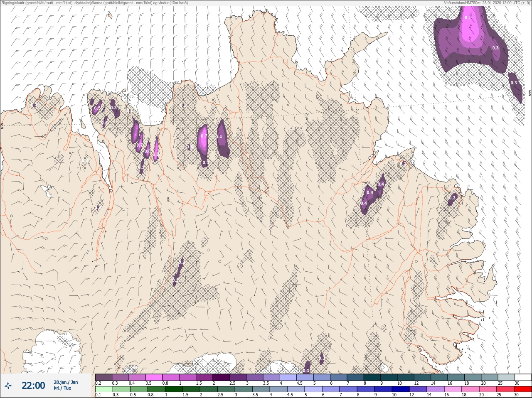Click the "Þri./ Tue" weekday label
Screen dimensions: 532x398
(x=62, y=388)
